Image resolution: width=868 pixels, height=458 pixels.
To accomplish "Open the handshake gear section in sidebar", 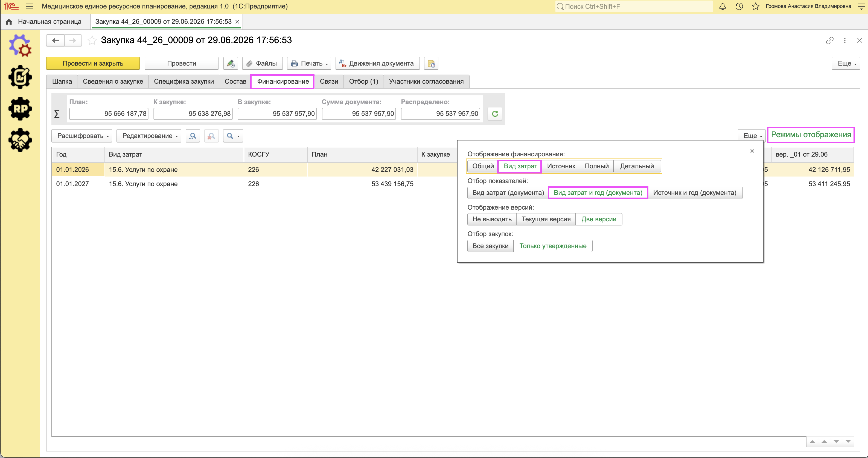I will 20,140.
